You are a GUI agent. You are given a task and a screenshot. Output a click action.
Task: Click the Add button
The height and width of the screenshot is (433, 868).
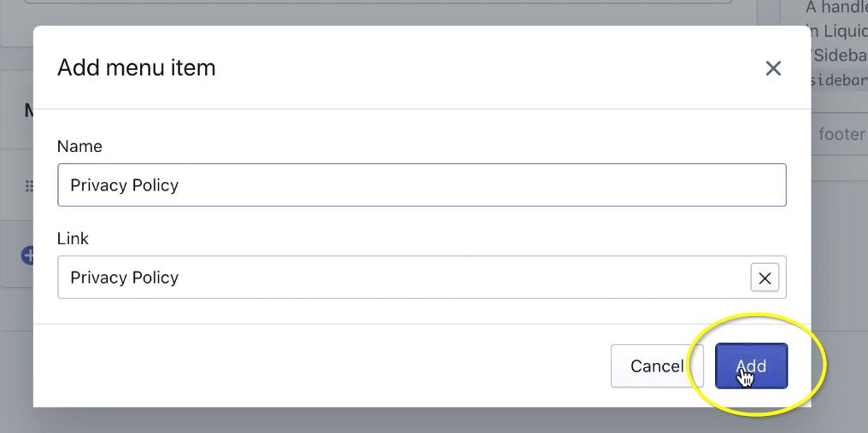751,366
